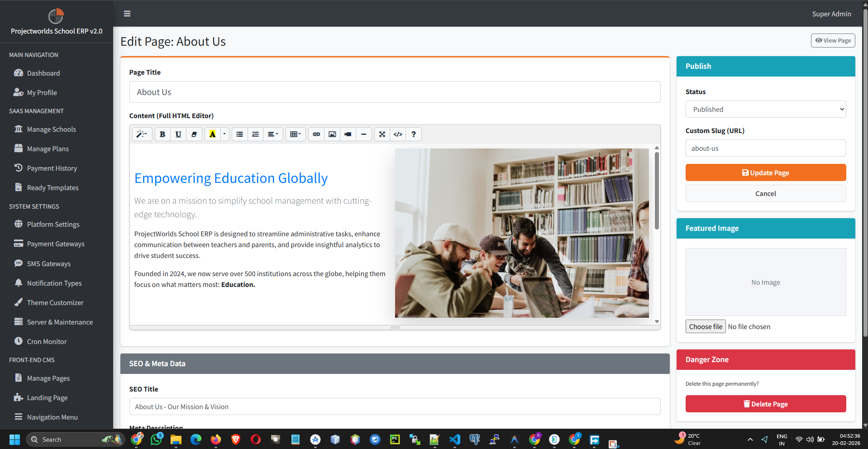This screenshot has width=868, height=449.
Task: Open the editor help dialog
Action: (413, 134)
